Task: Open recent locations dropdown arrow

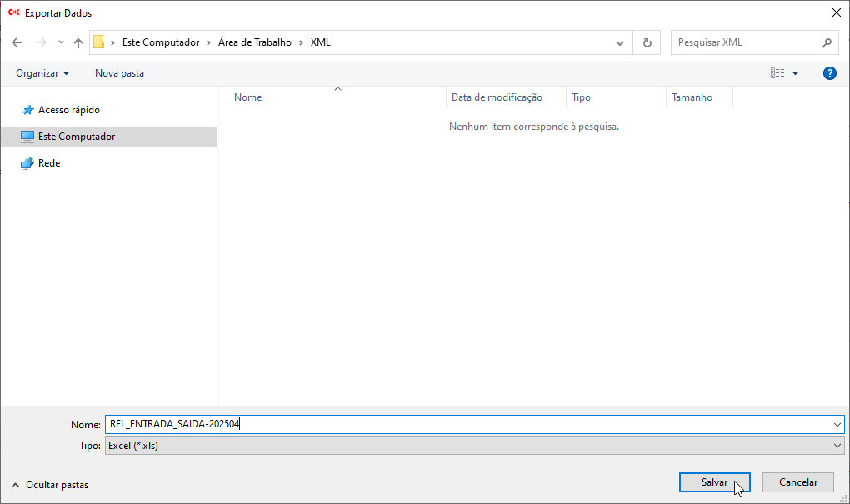Action: 61,42
